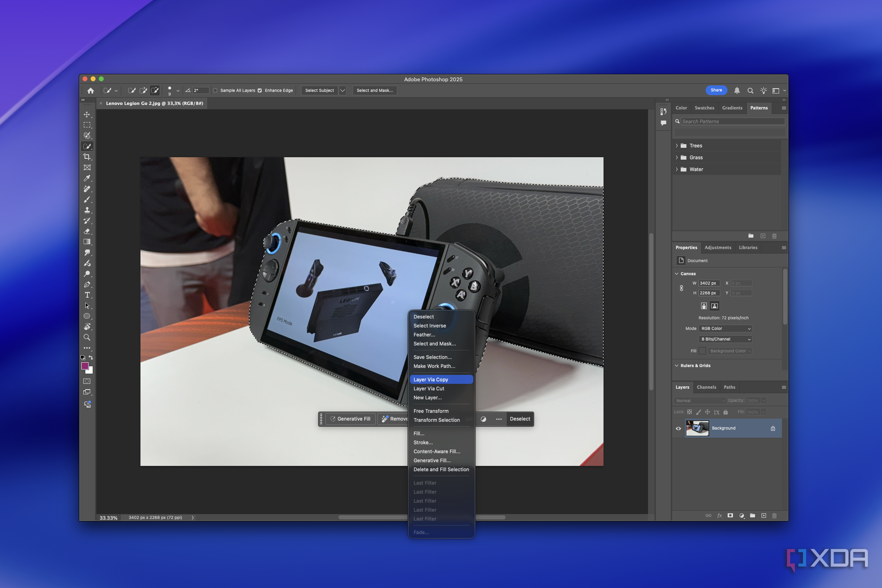882x588 pixels.
Task: Expand the Water pattern folder
Action: [677, 169]
